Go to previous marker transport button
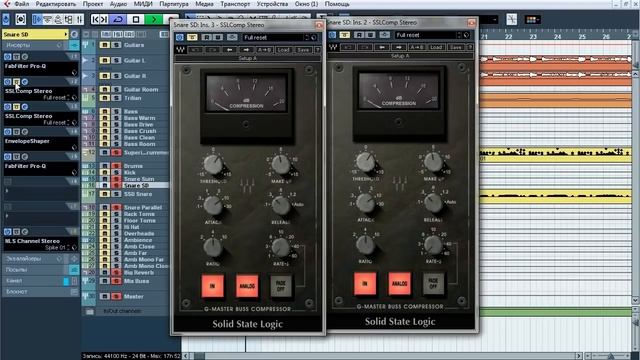The image size is (640, 360). [x=95, y=19]
